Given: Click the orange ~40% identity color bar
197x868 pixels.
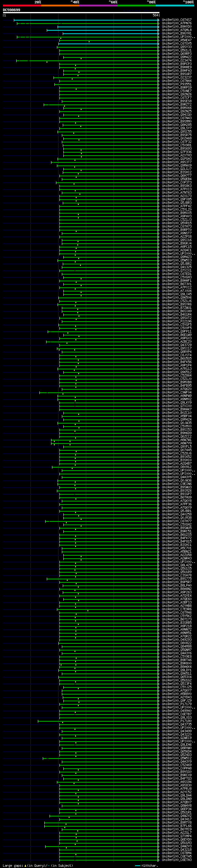Looking at the screenshot, I should pos(60,6).
